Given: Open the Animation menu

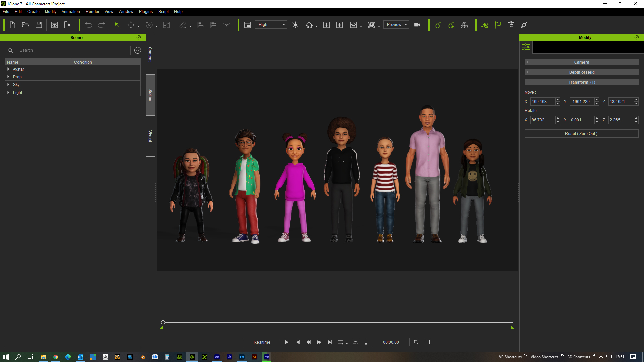Looking at the screenshot, I should pyautogui.click(x=70, y=11).
